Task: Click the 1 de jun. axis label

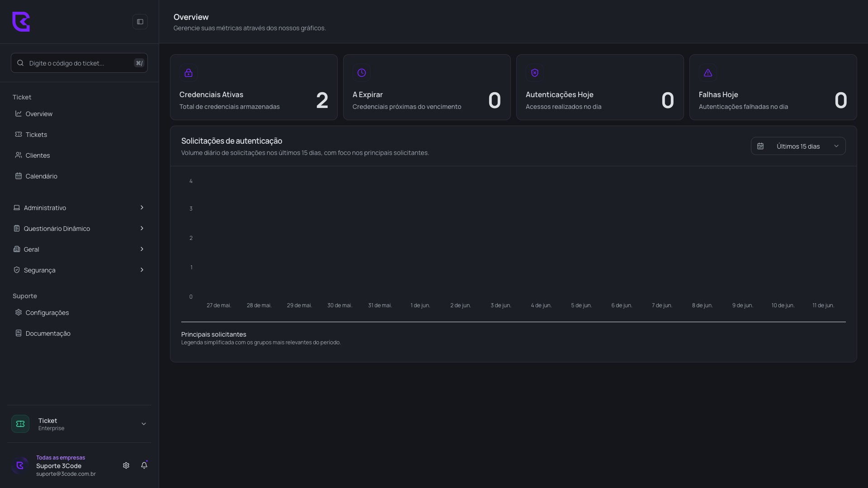Action: pos(420,305)
